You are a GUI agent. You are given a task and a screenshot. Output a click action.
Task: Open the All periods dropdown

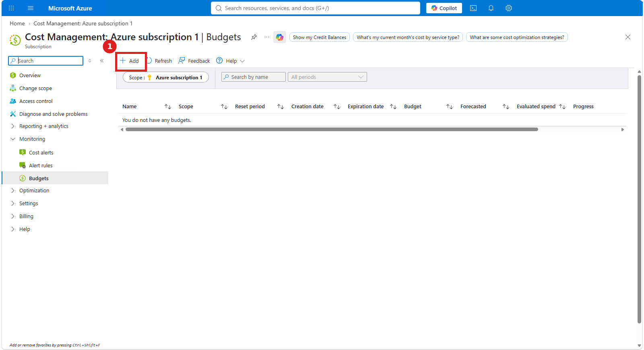(x=327, y=77)
